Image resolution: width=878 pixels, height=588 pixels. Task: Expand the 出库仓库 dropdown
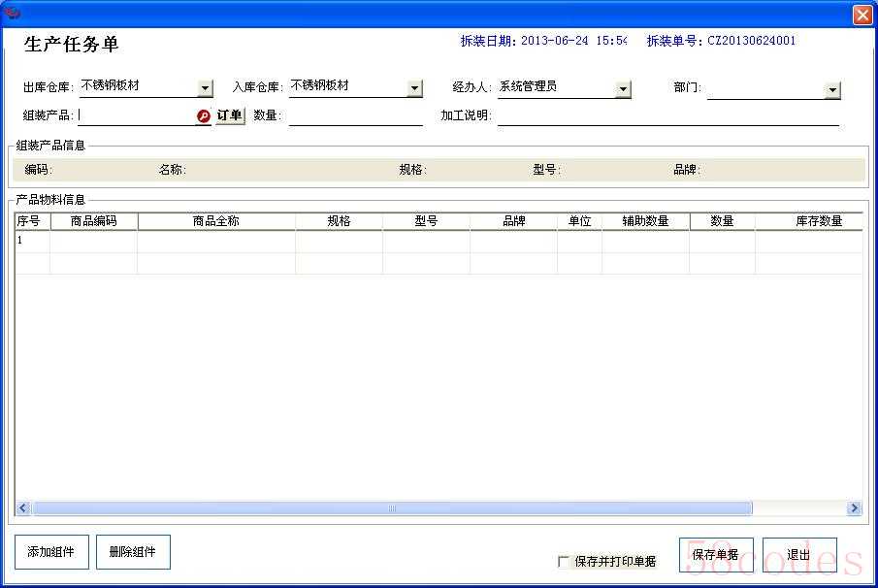205,88
